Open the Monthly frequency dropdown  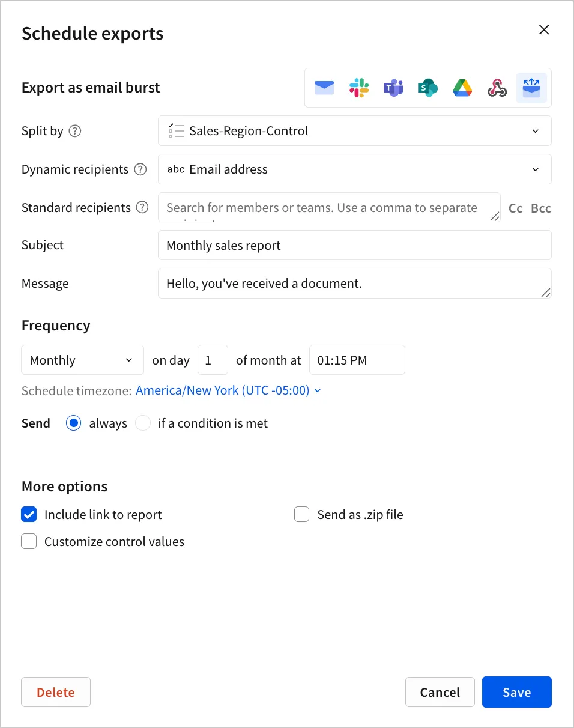pyautogui.click(x=83, y=360)
